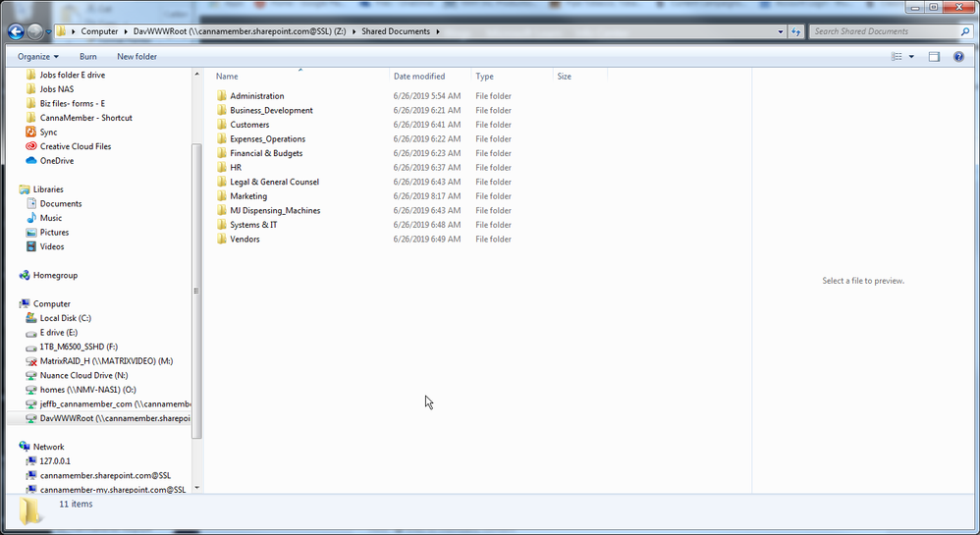
Task: Click the navigation pane scroll up arrow
Action: [196, 75]
